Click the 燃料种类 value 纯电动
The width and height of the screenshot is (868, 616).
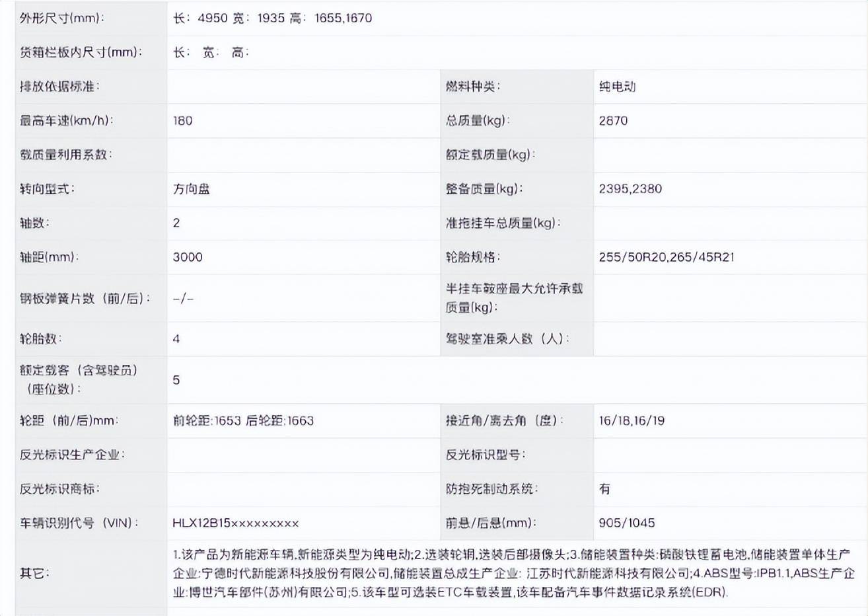click(617, 87)
